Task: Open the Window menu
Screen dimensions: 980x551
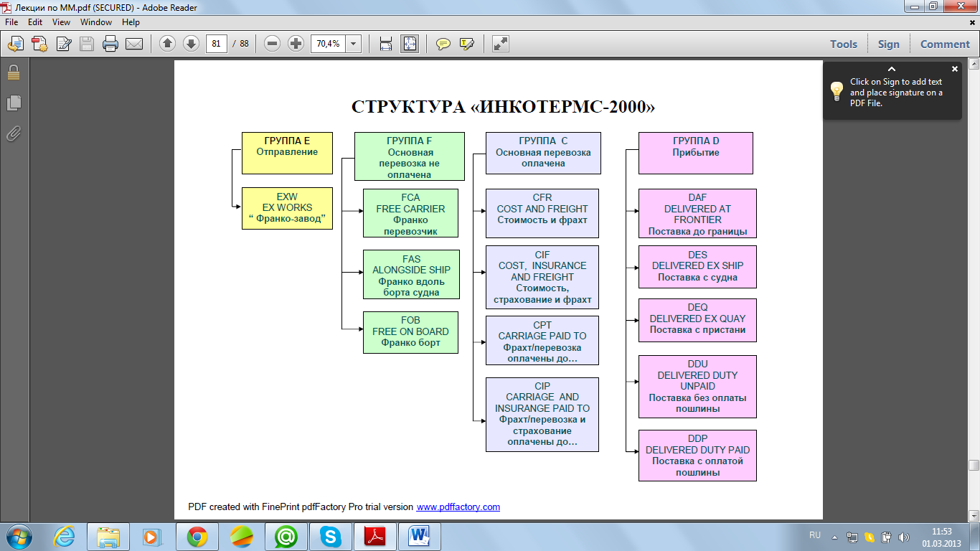Action: click(x=96, y=22)
